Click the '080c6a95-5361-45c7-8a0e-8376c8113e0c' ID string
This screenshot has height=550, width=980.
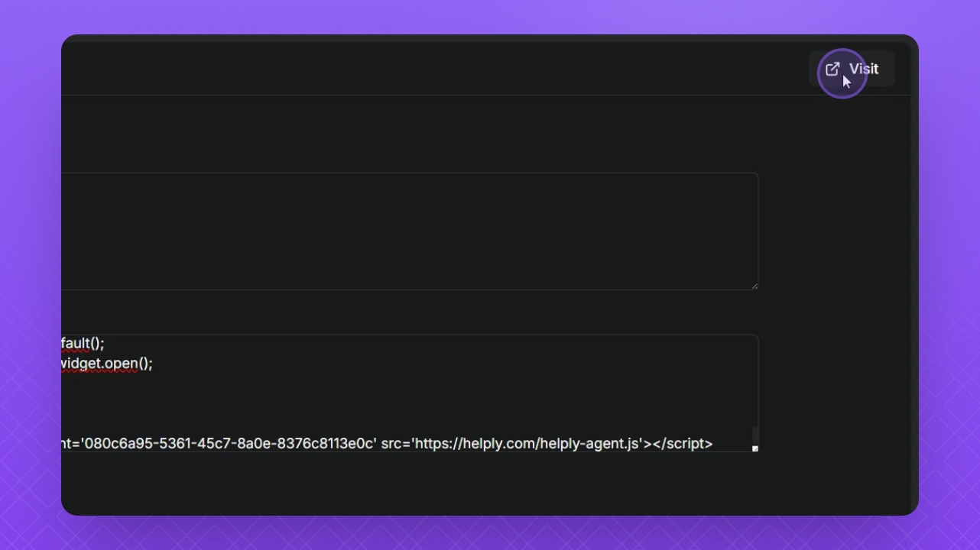pyautogui.click(x=229, y=444)
